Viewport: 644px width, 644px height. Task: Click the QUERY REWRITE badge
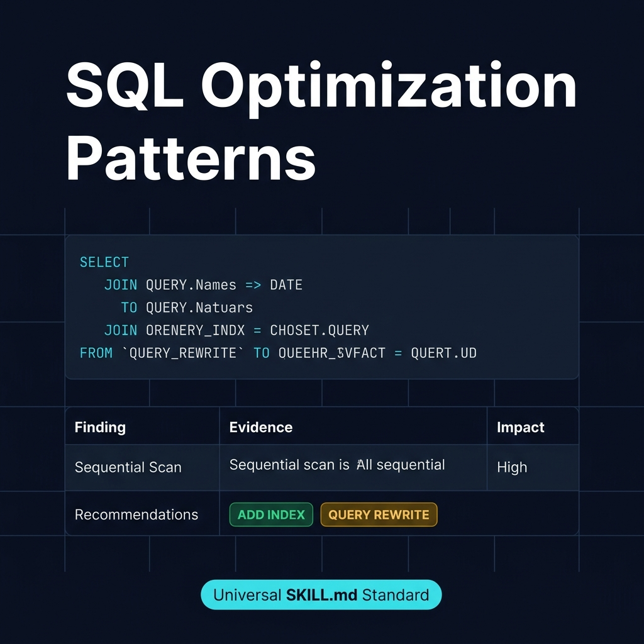click(x=379, y=514)
